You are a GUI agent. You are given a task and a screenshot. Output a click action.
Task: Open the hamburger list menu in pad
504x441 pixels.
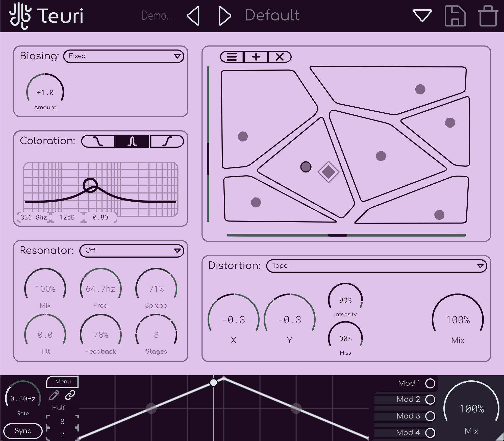tap(232, 57)
